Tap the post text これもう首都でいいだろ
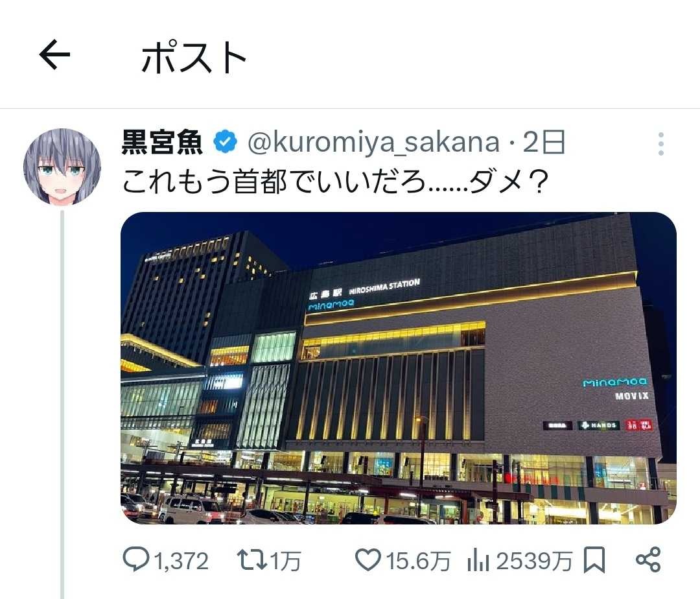Image resolution: width=700 pixels, height=599 pixels. (x=274, y=182)
